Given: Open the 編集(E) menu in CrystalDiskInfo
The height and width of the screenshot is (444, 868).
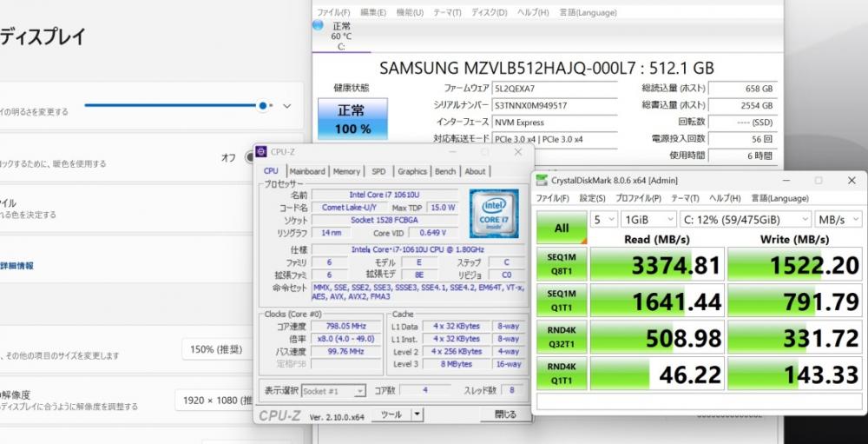Looking at the screenshot, I should [373, 12].
